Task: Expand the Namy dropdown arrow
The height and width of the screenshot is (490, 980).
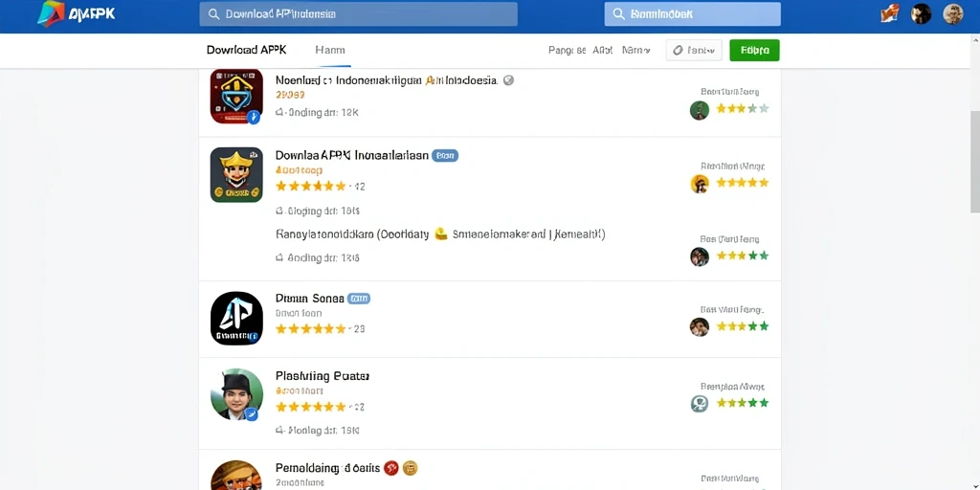Action: (648, 51)
